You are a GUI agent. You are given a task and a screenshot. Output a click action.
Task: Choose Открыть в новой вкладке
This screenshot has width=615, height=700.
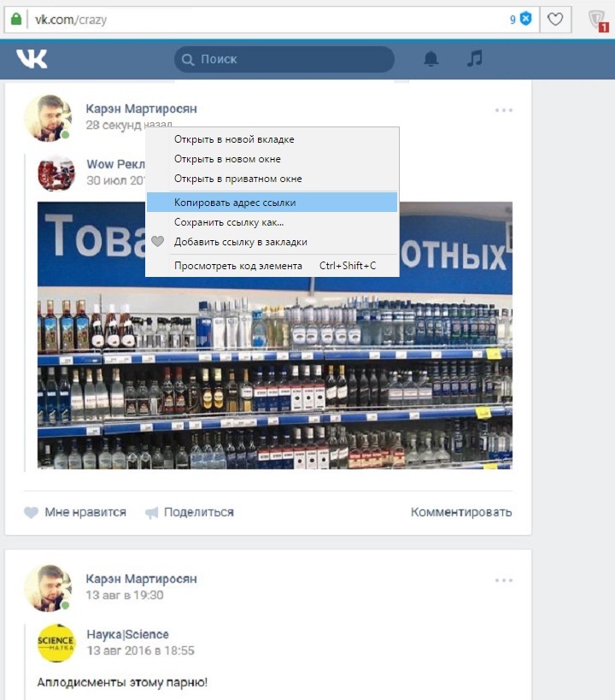coord(234,139)
